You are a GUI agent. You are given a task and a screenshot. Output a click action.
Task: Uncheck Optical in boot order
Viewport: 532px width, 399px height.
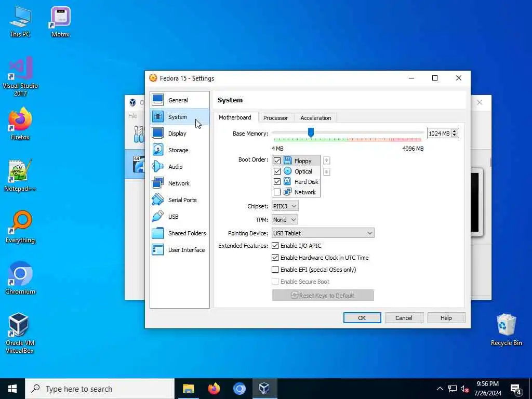(x=277, y=171)
